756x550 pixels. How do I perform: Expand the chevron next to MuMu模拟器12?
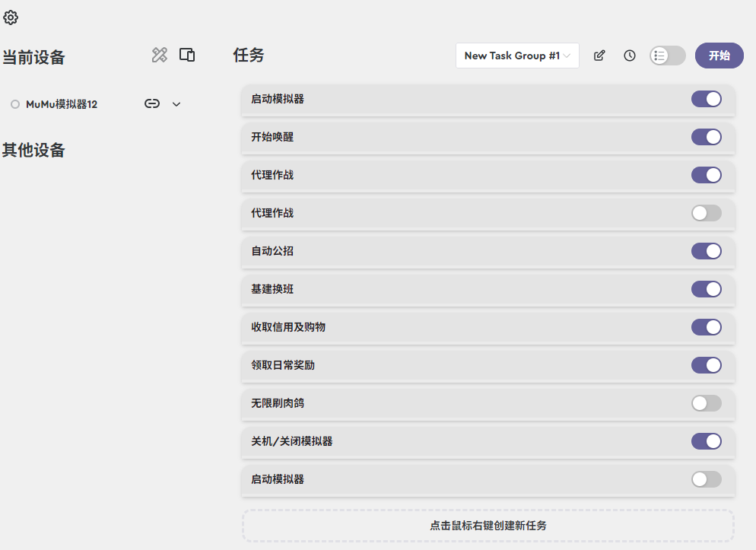[x=176, y=103]
